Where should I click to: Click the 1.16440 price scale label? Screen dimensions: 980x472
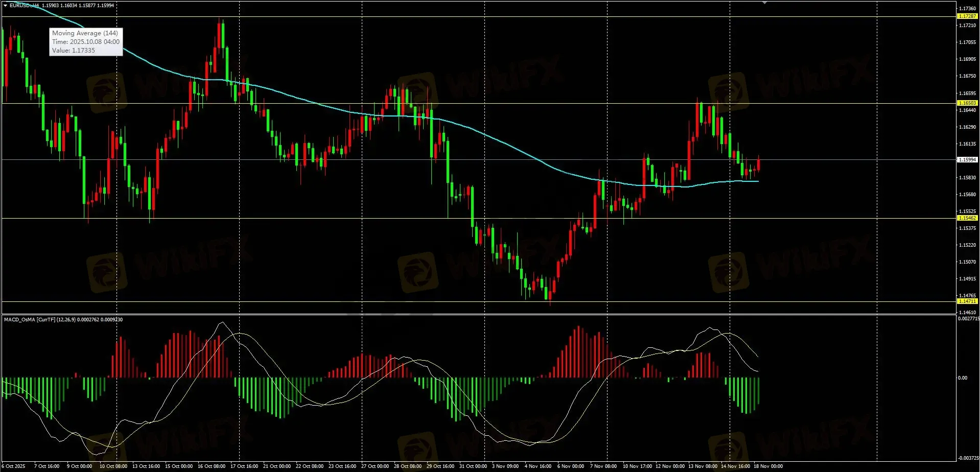[x=967, y=110]
